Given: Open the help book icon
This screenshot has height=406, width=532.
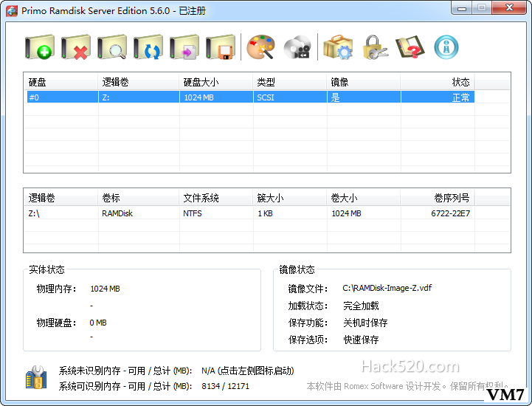Looking at the screenshot, I should pyautogui.click(x=410, y=47).
